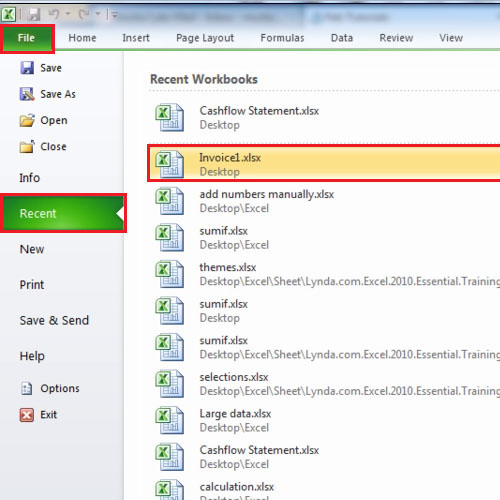The height and width of the screenshot is (500, 500).
Task: Open Cashflow Statement.xlsx from Desktop\Excel folder
Action: point(324,457)
